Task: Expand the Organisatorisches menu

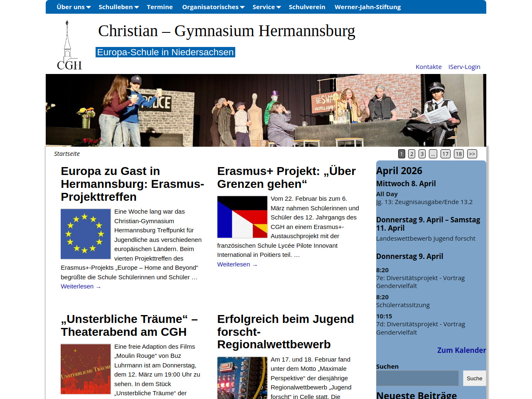Action: pos(213,7)
